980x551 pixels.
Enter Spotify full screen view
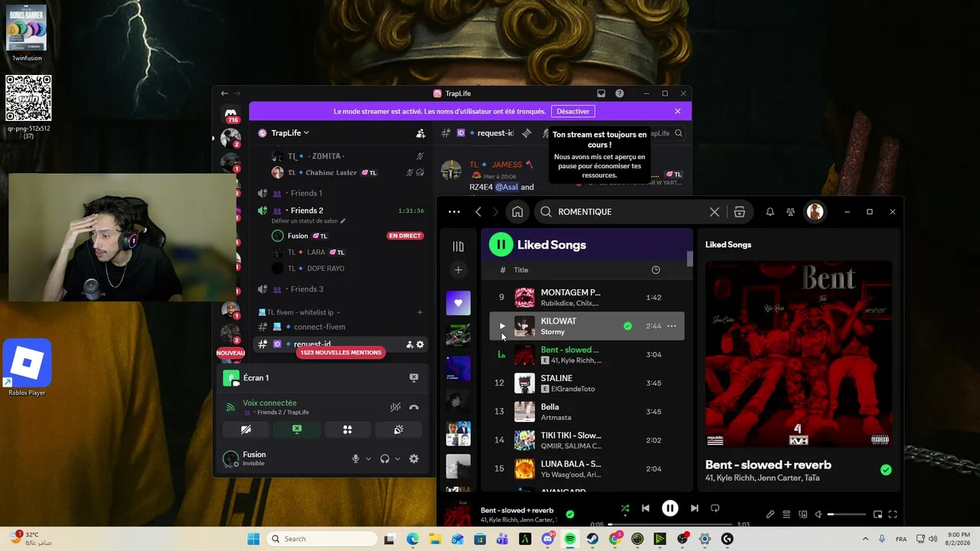[893, 515]
